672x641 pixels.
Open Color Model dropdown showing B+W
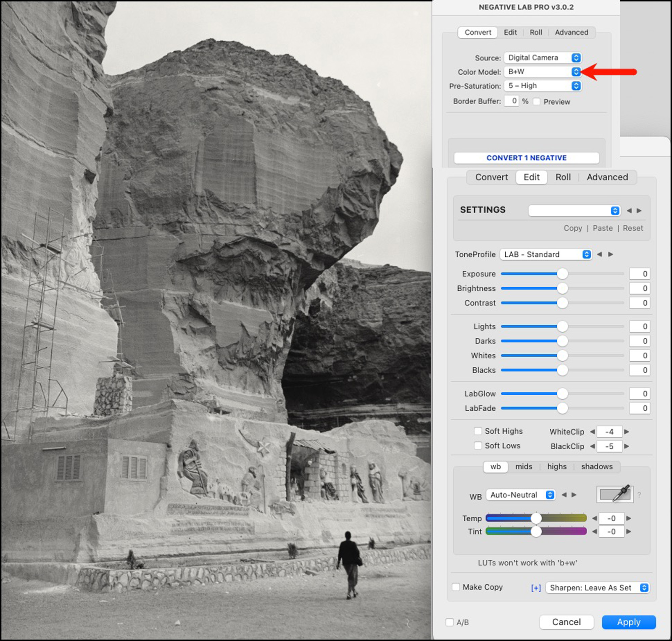tap(543, 72)
